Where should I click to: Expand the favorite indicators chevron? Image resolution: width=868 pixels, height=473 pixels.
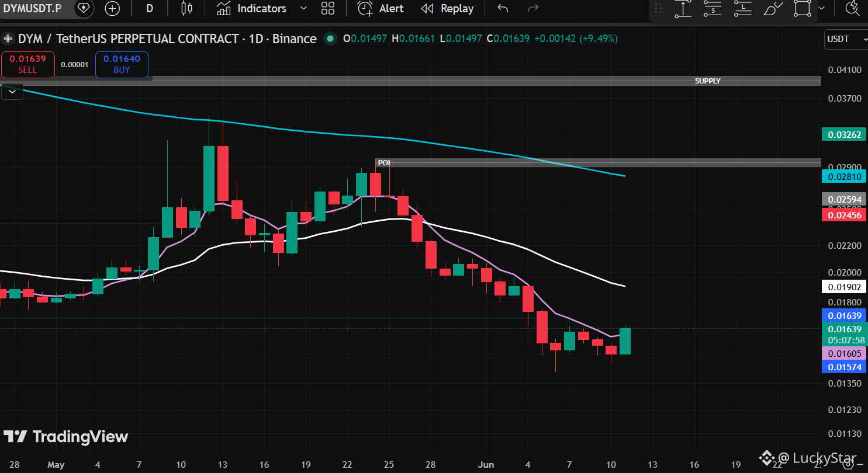(303, 8)
